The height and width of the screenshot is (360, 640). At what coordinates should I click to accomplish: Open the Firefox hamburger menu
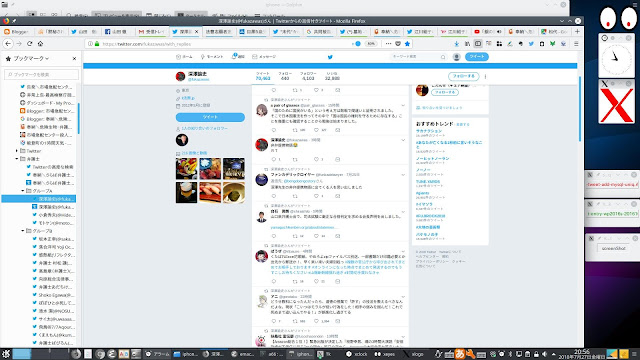point(576,44)
